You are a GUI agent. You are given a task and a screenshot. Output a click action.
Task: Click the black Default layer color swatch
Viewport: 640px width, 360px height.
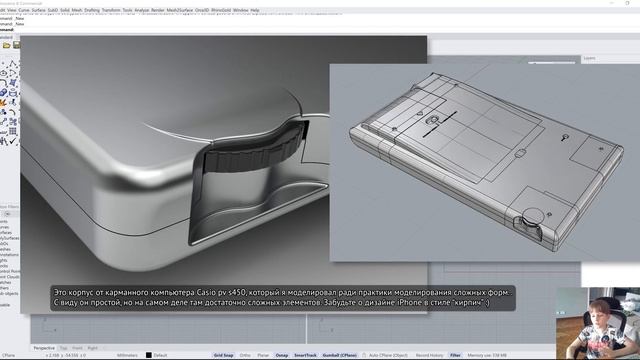coord(149,356)
